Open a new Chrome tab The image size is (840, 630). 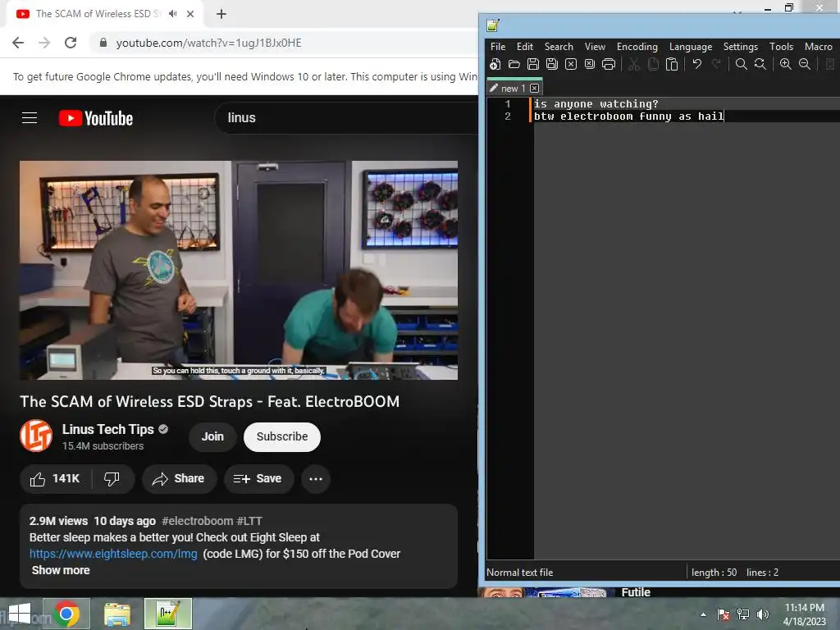[221, 14]
